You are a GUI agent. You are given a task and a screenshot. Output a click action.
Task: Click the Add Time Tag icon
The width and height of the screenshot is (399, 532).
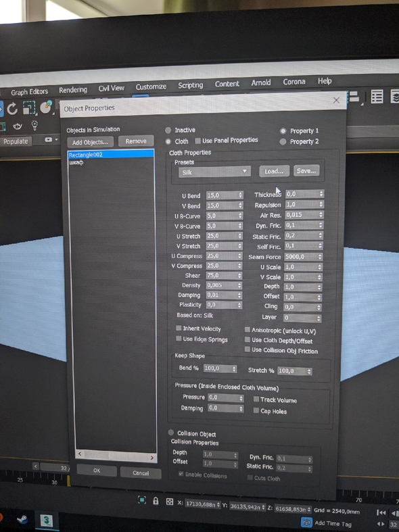(306, 523)
